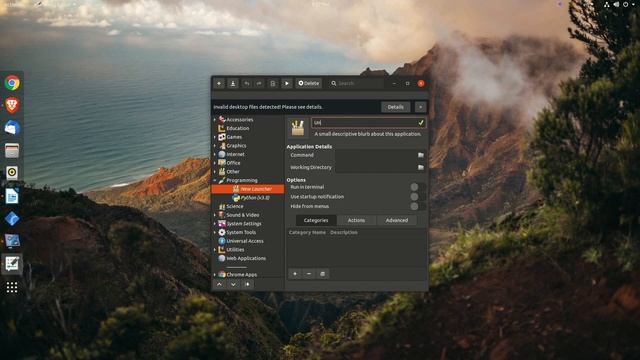Click the MenuLibre icon in the dock
Image resolution: width=640 pixels, height=360 pixels.
pos(12,264)
